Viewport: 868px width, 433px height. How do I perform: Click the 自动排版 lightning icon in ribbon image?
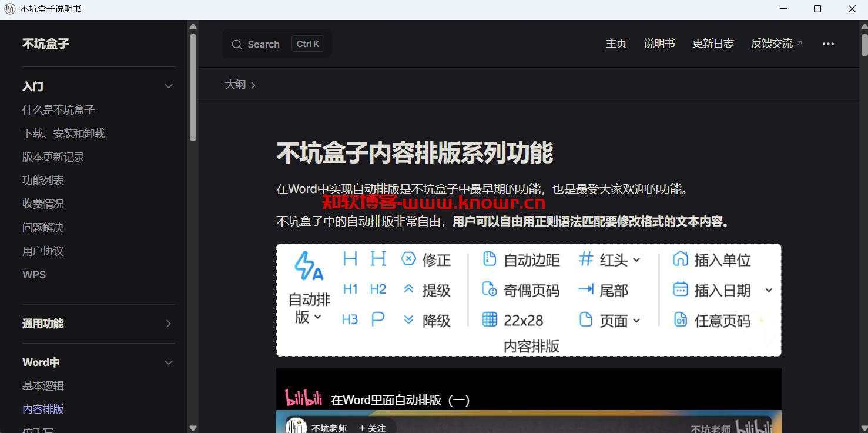(309, 266)
